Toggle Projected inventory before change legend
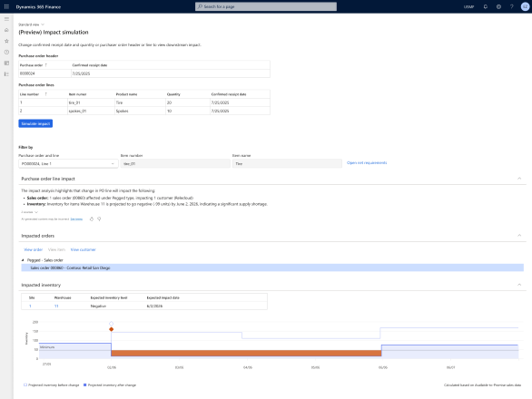Screen dimensions: 532x399 pyautogui.click(x=51, y=385)
